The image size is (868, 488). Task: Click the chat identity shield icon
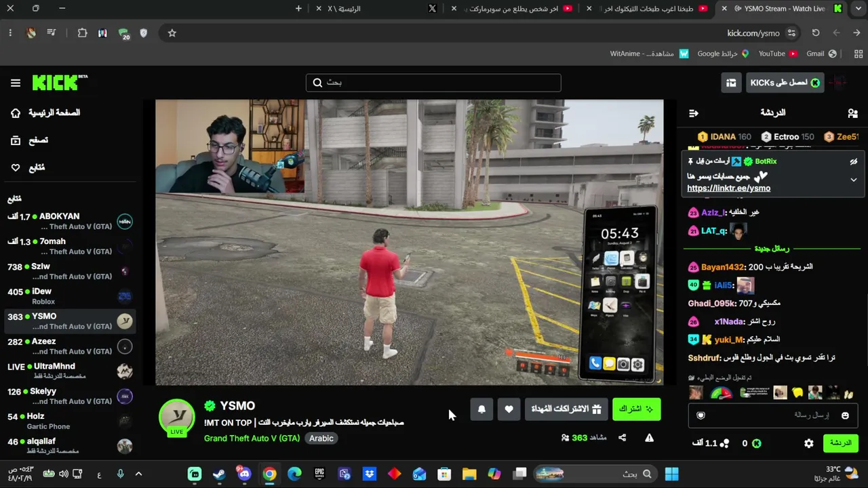(701, 415)
